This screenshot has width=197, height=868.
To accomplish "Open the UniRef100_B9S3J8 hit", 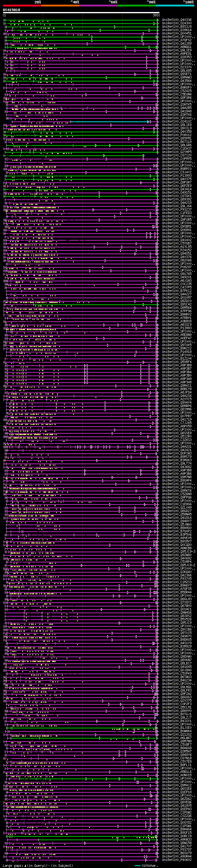I will pyautogui.click(x=177, y=26).
